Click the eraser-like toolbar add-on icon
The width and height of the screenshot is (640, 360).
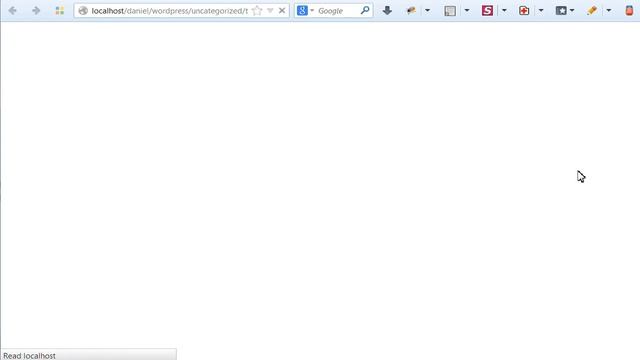tap(411, 11)
